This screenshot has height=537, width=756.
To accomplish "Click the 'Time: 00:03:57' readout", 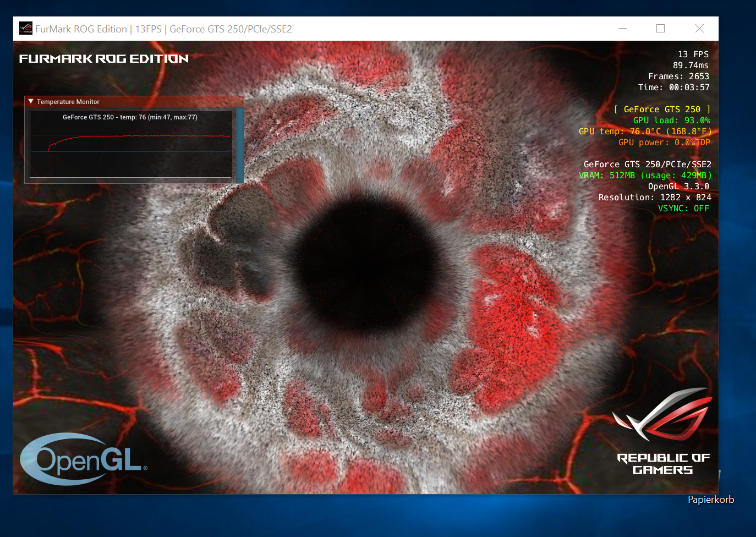I will (673, 87).
